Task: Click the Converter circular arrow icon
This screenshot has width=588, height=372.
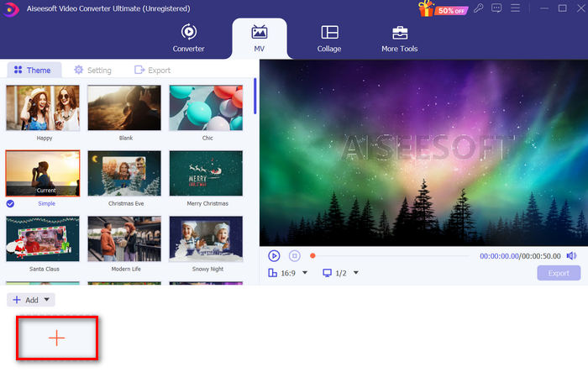Action: coord(189,32)
